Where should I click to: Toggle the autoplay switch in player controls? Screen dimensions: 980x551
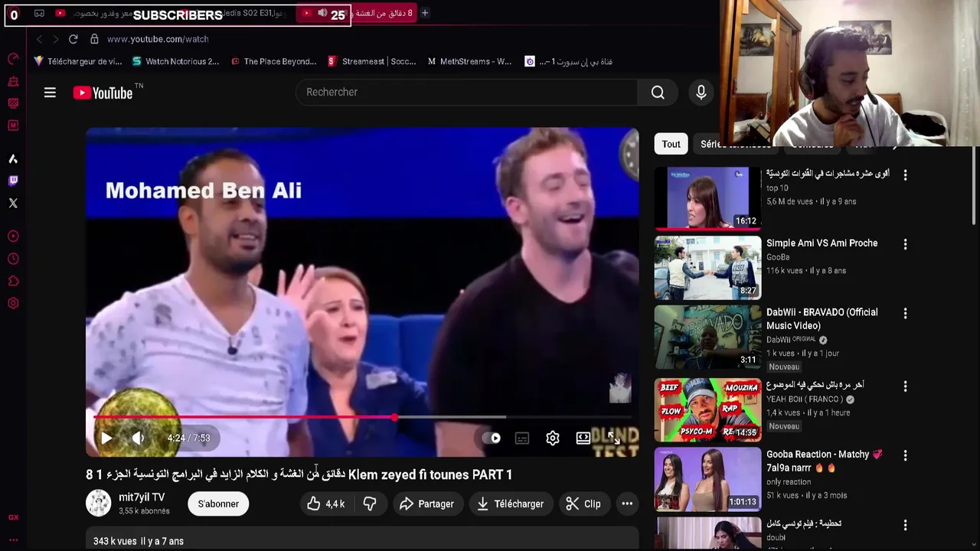[x=492, y=438]
